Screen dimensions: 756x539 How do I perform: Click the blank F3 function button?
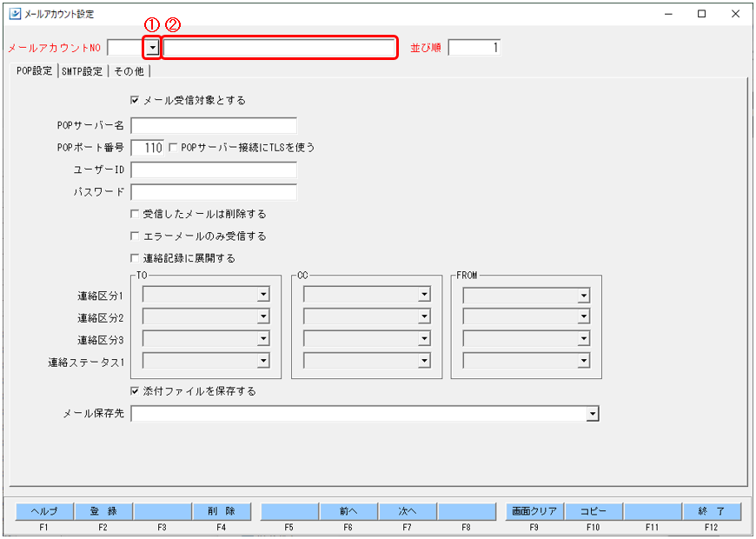coord(162,511)
